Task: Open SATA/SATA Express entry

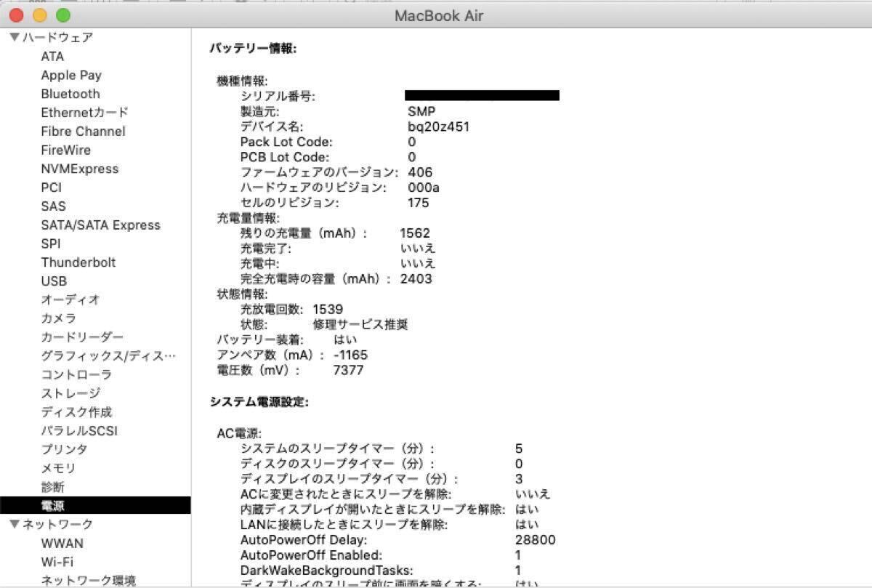Action: point(100,225)
